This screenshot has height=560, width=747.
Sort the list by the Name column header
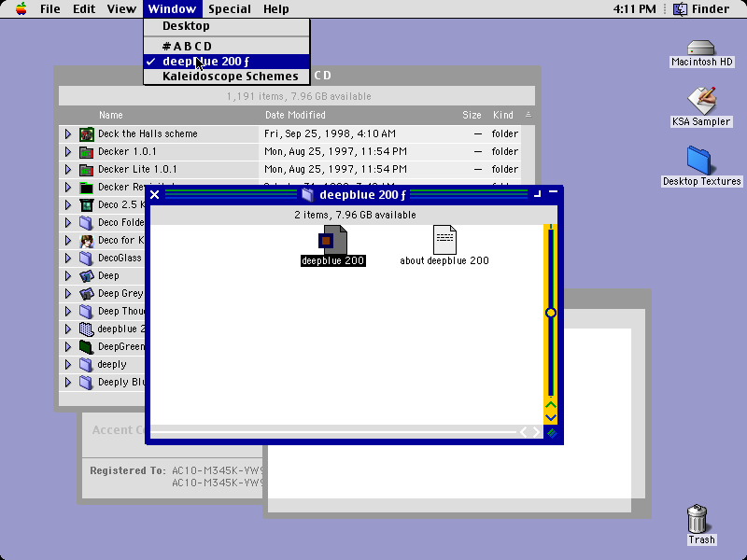[x=111, y=115]
